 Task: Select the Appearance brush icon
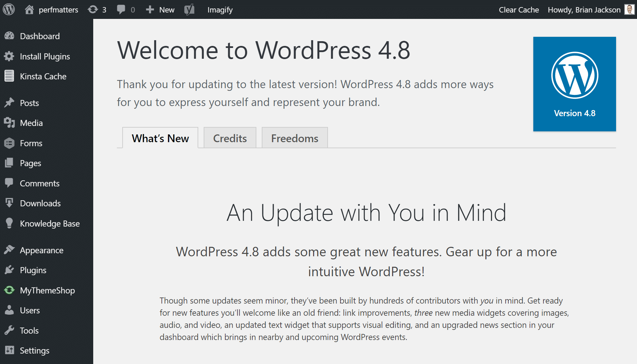click(9, 250)
